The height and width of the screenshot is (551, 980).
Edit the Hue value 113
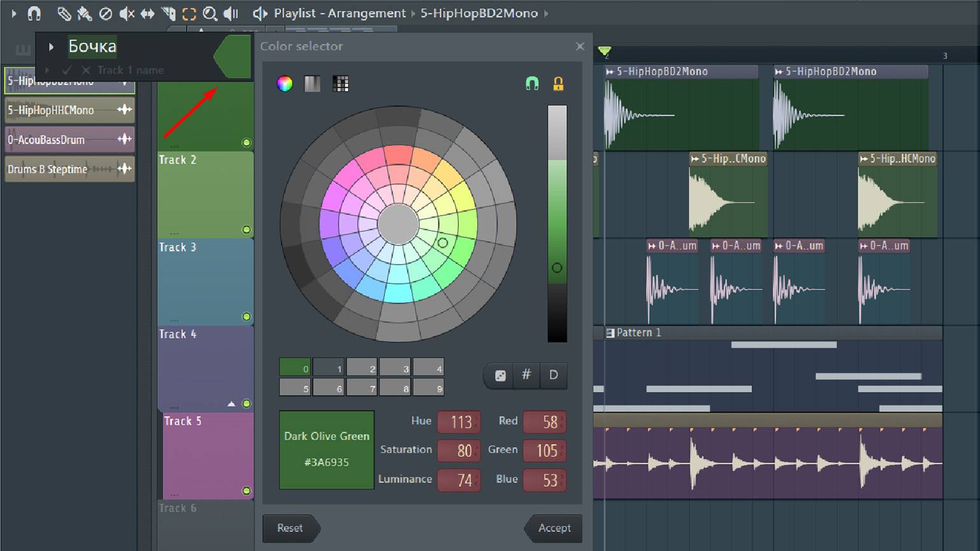pyautogui.click(x=459, y=422)
